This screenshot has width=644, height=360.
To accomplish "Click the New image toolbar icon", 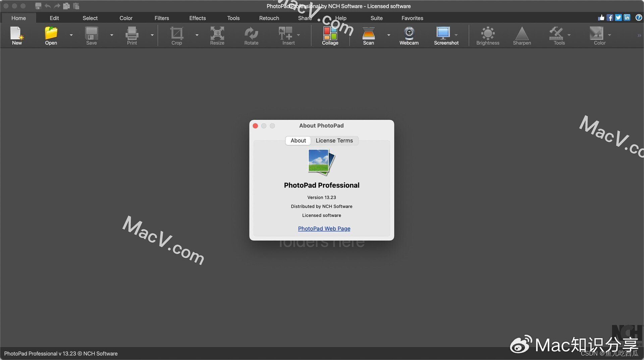I will click(17, 36).
